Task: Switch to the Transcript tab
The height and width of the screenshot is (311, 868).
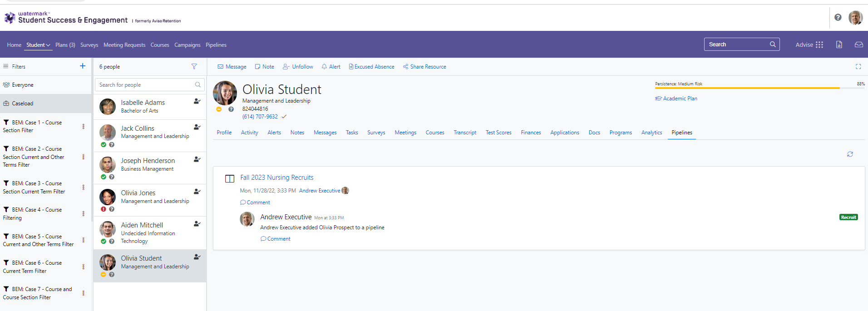Action: 465,133
